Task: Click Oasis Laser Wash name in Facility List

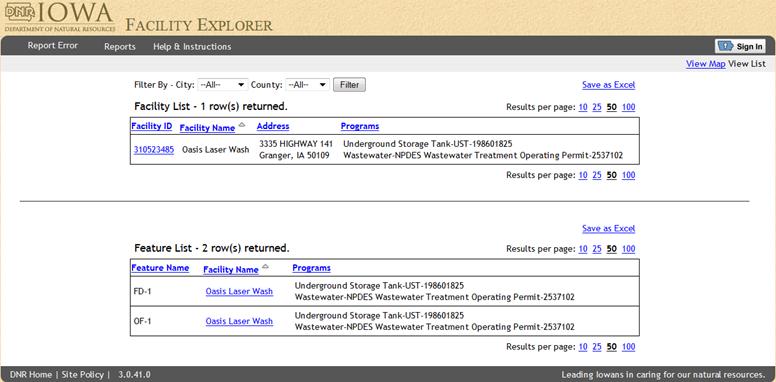Action: pyautogui.click(x=216, y=150)
